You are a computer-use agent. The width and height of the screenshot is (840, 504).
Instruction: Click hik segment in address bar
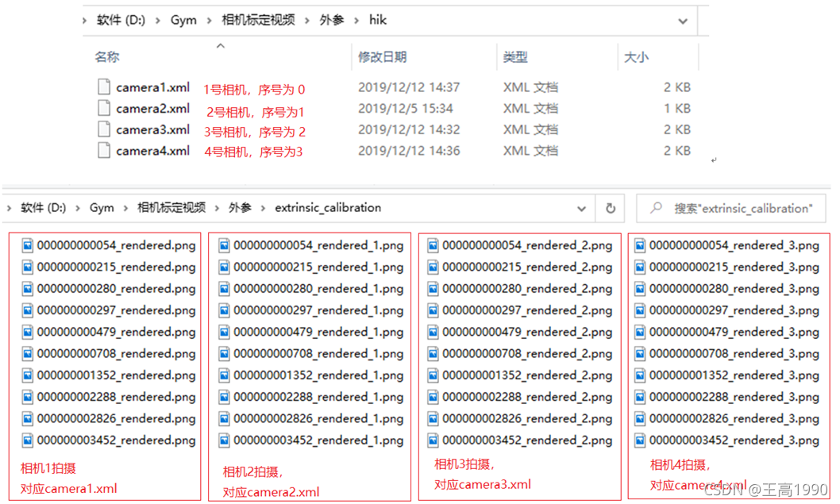click(x=378, y=20)
